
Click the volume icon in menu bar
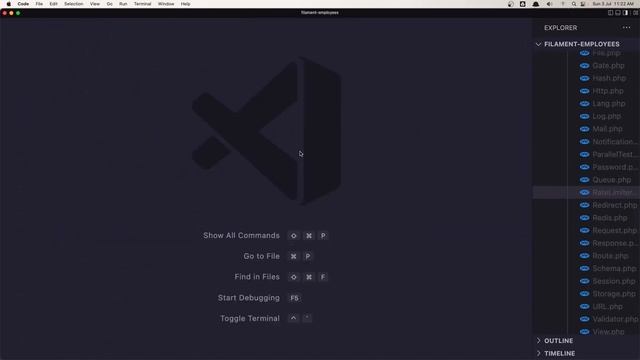[549, 4]
